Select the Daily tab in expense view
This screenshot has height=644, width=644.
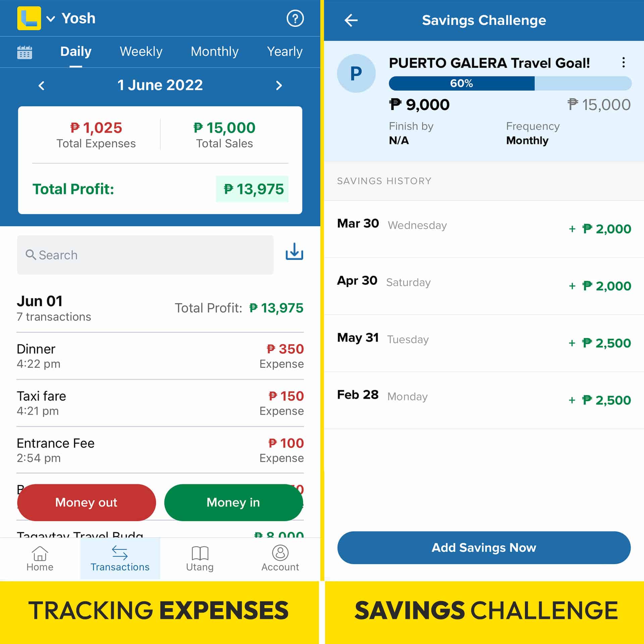(x=75, y=51)
